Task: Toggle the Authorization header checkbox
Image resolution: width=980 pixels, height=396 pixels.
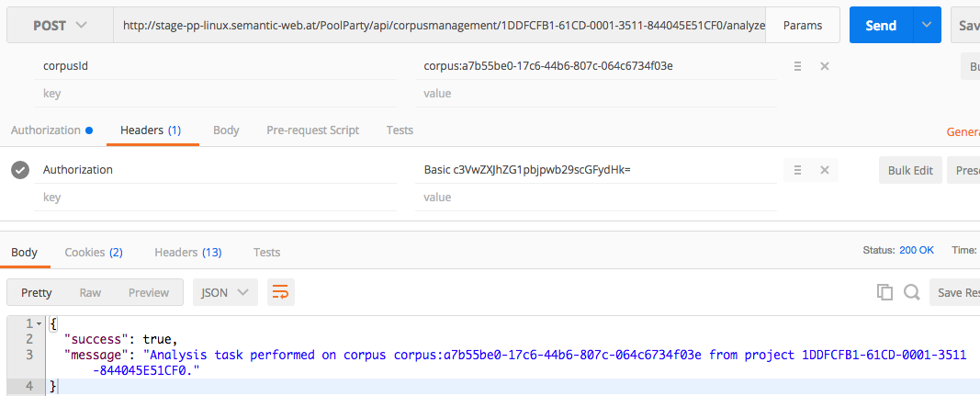Action: click(20, 170)
